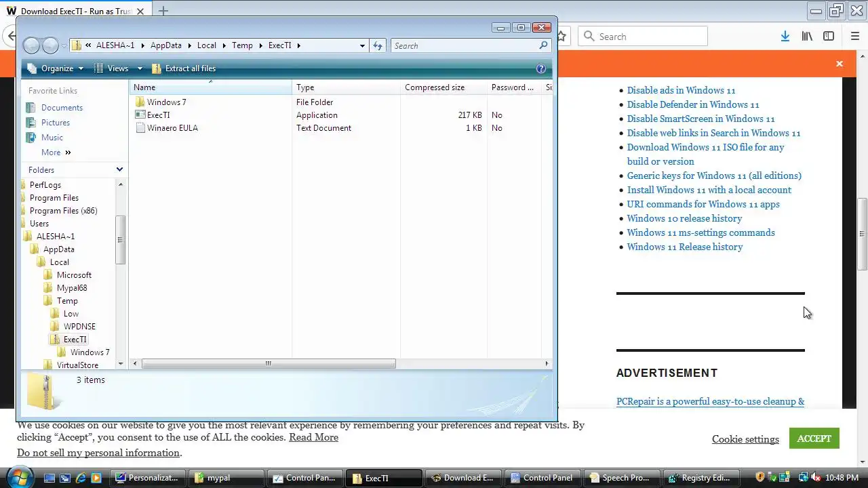Open Disable ads in Windows 11 link
Viewport: 868px width, 488px height.
pos(681,90)
